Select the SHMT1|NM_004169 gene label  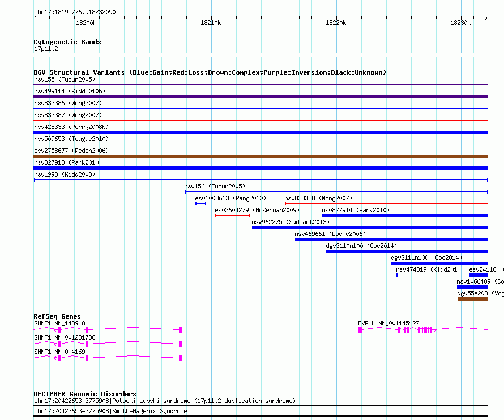(x=60, y=352)
